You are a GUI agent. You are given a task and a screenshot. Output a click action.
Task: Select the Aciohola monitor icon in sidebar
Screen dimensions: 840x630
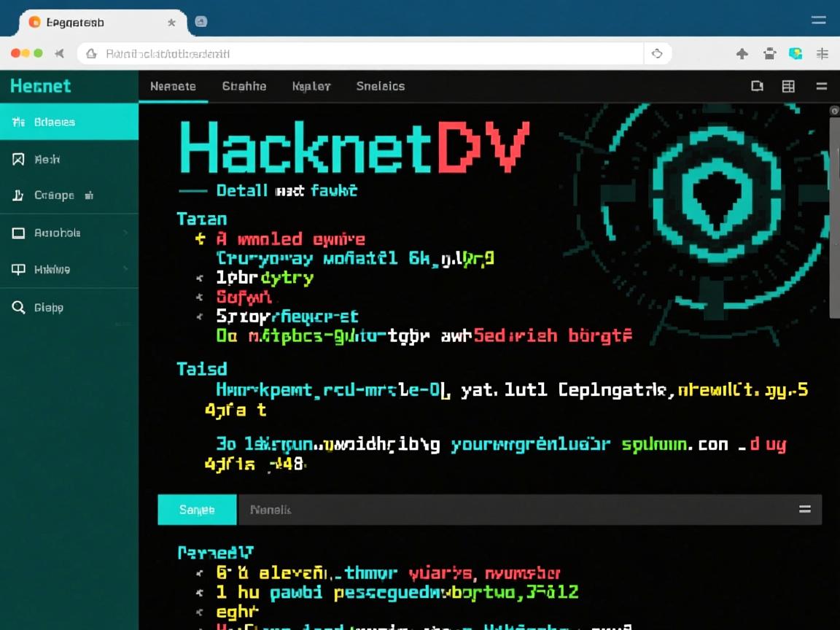coord(18,233)
